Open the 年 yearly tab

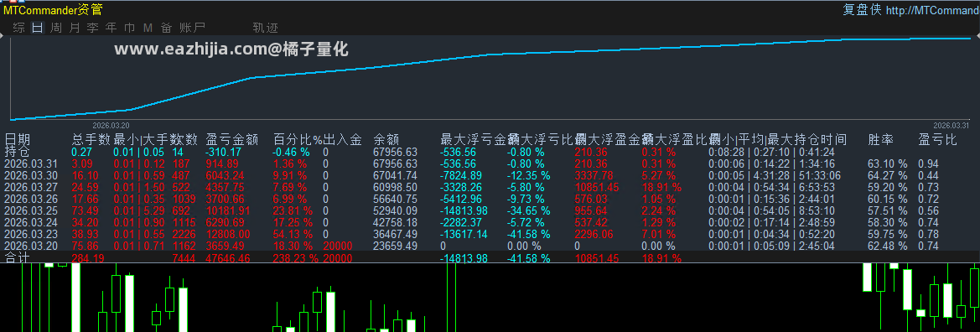(111, 28)
